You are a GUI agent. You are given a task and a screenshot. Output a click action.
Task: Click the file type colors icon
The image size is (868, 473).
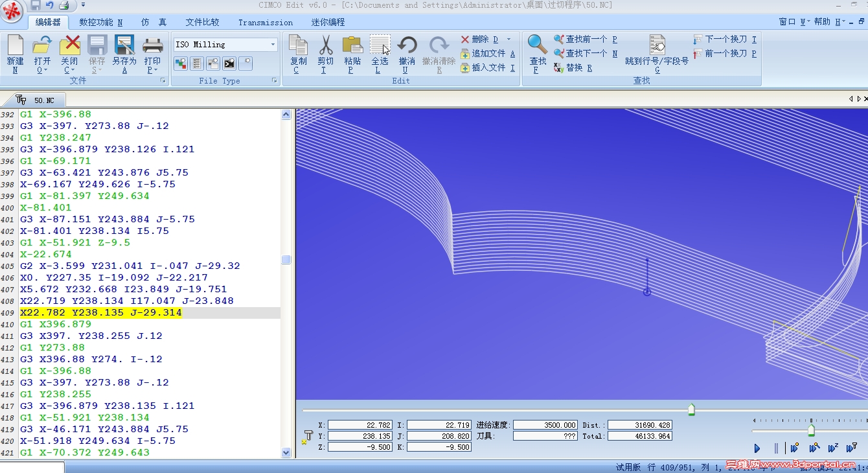coord(181,63)
